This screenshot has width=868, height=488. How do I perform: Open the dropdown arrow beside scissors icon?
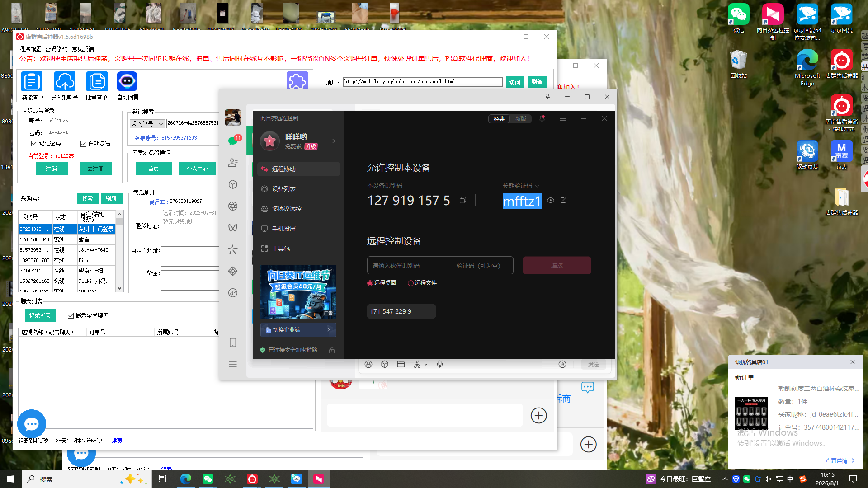pos(426,364)
